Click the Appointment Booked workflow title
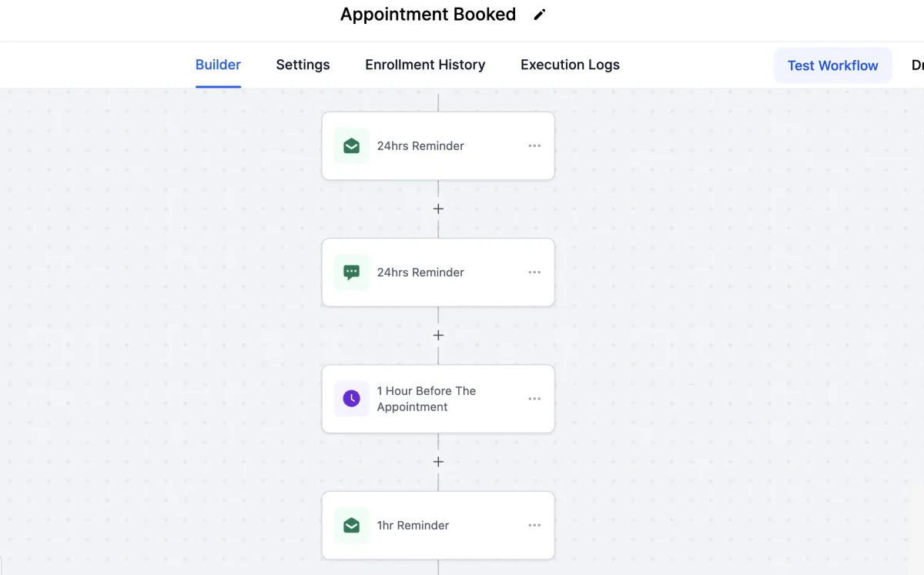Image resolution: width=924 pixels, height=575 pixels. (428, 15)
